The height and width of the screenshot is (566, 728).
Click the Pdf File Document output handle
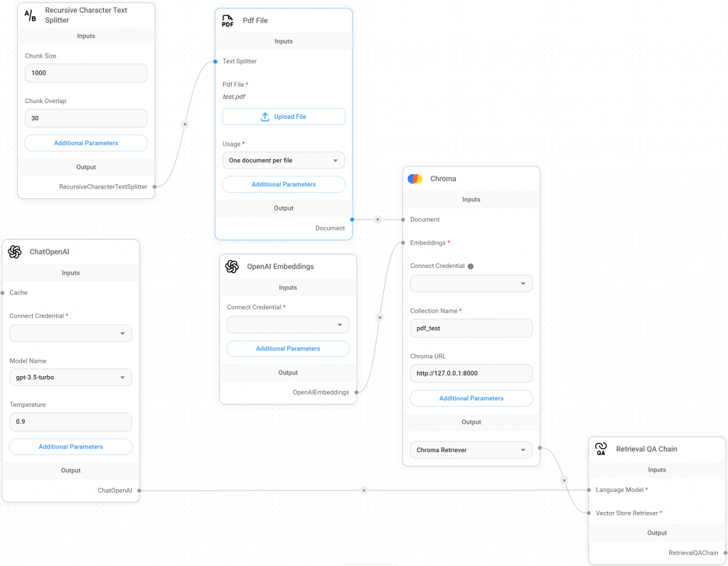click(353, 220)
